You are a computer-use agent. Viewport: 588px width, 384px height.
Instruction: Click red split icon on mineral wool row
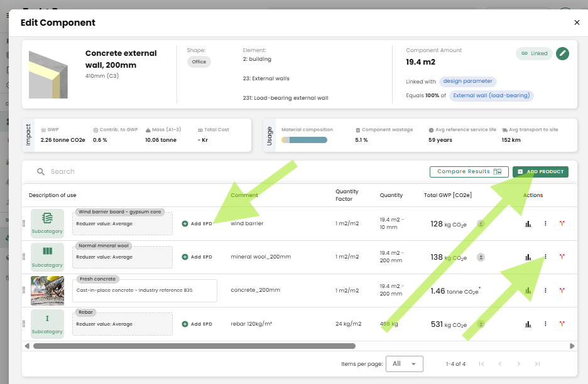(562, 257)
